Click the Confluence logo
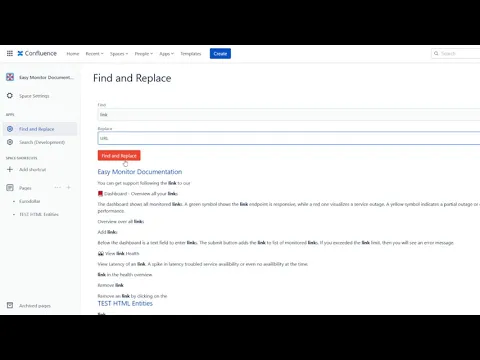 click(37, 53)
